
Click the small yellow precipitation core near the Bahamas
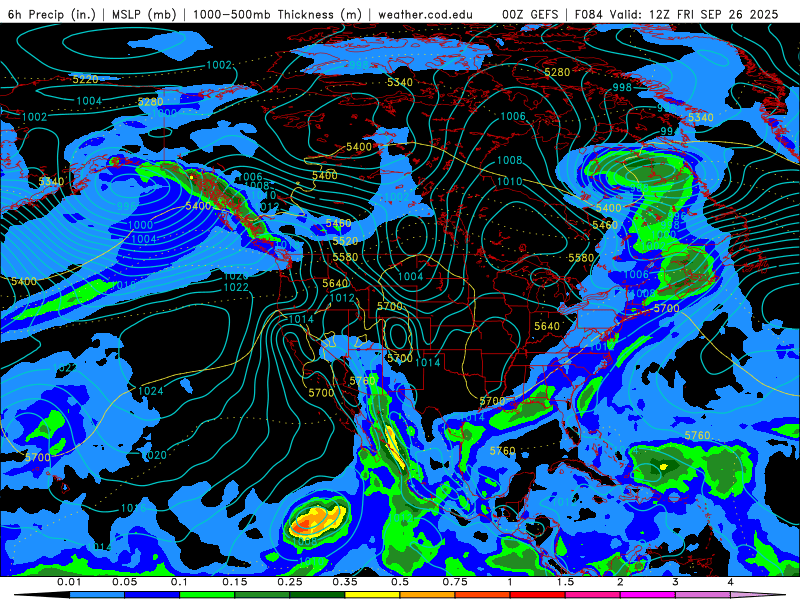pyautogui.click(x=663, y=466)
